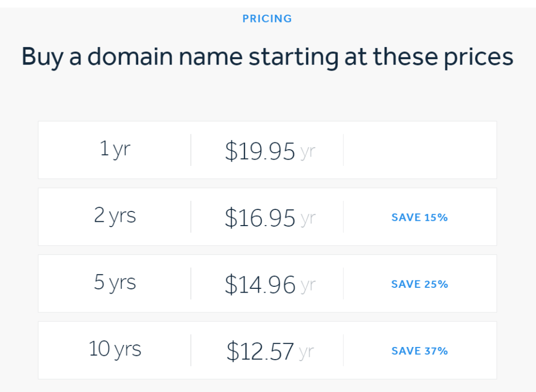Click the gray 'yr' suffix after $16.95
536x392 pixels.
coord(308,219)
